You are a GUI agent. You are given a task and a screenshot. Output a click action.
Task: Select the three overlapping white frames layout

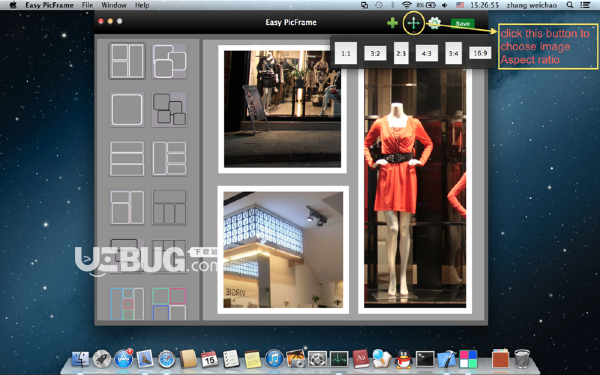point(170,61)
